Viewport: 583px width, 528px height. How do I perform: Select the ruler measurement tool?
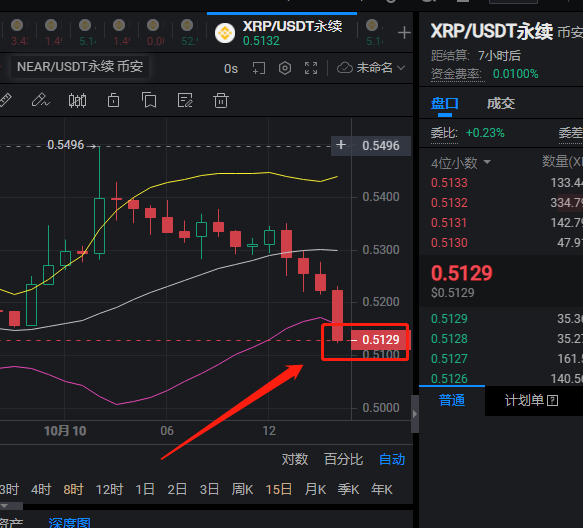(5, 100)
